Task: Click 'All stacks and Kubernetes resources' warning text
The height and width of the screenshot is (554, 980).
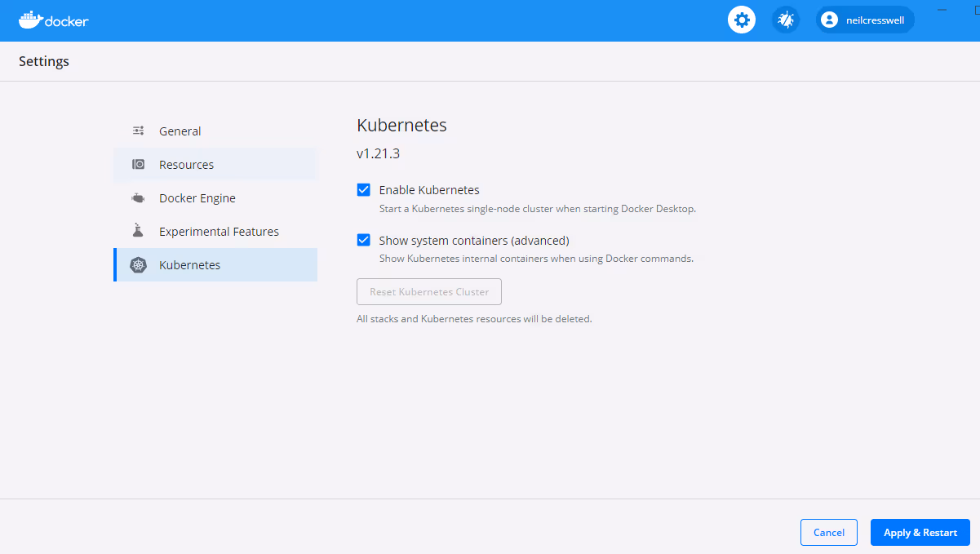Action: pos(474,319)
